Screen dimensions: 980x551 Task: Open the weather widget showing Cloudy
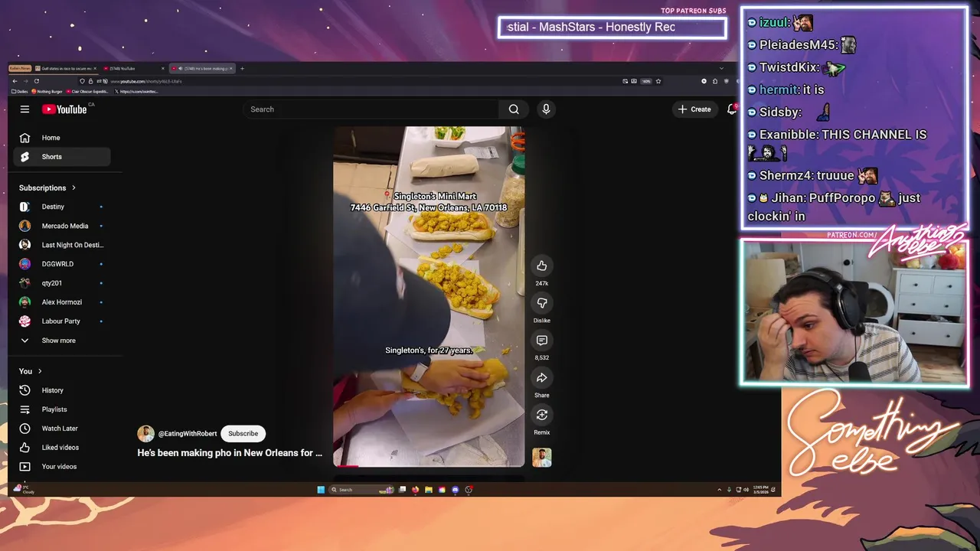pos(25,489)
